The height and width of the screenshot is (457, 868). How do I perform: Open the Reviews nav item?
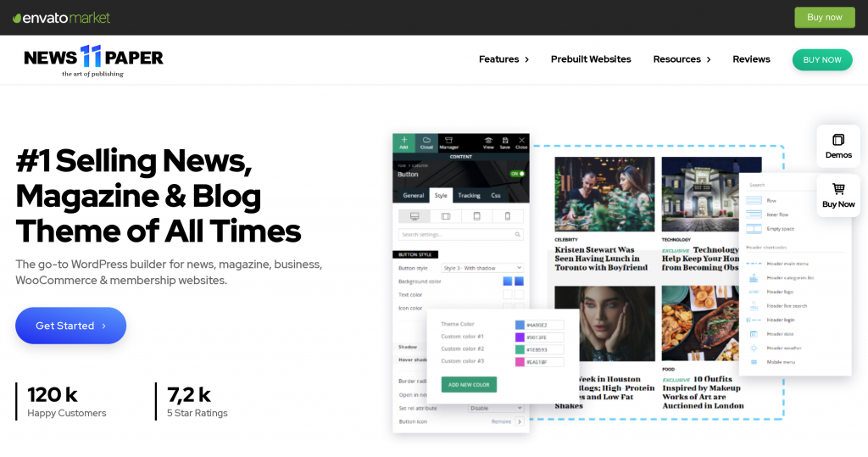point(751,59)
